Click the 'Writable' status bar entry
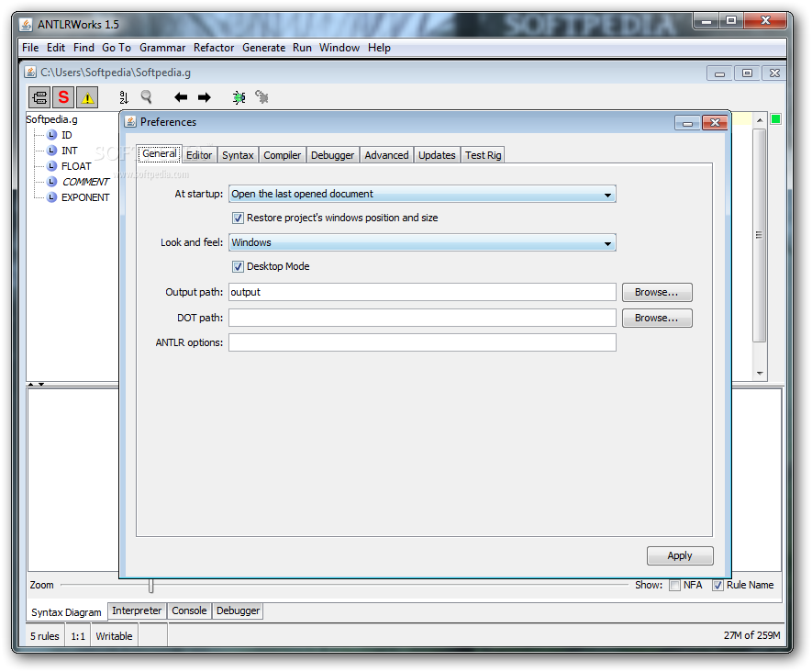This screenshot has height=672, width=812. [x=114, y=636]
